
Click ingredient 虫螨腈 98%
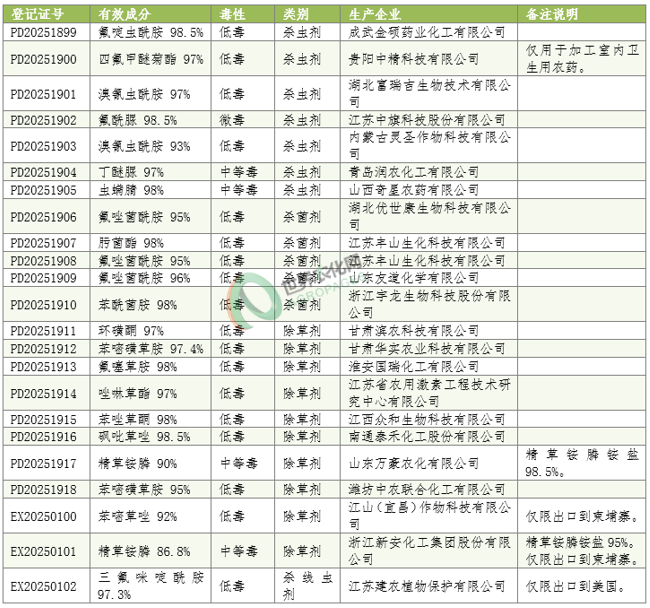click(x=131, y=190)
